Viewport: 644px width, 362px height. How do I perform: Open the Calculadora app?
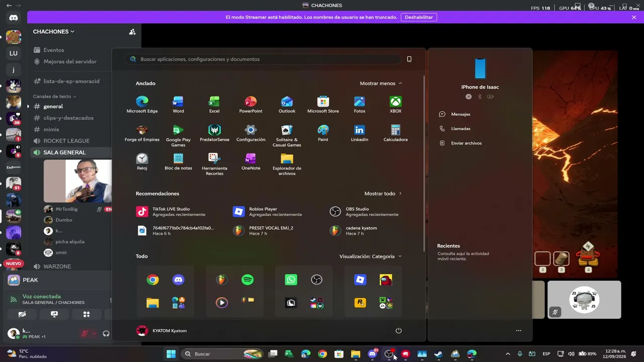(x=395, y=133)
